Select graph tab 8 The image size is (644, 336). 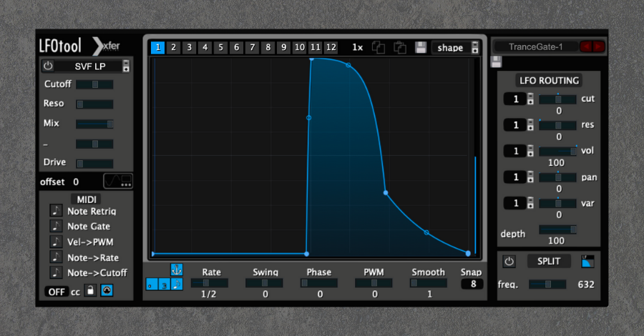[x=268, y=48]
